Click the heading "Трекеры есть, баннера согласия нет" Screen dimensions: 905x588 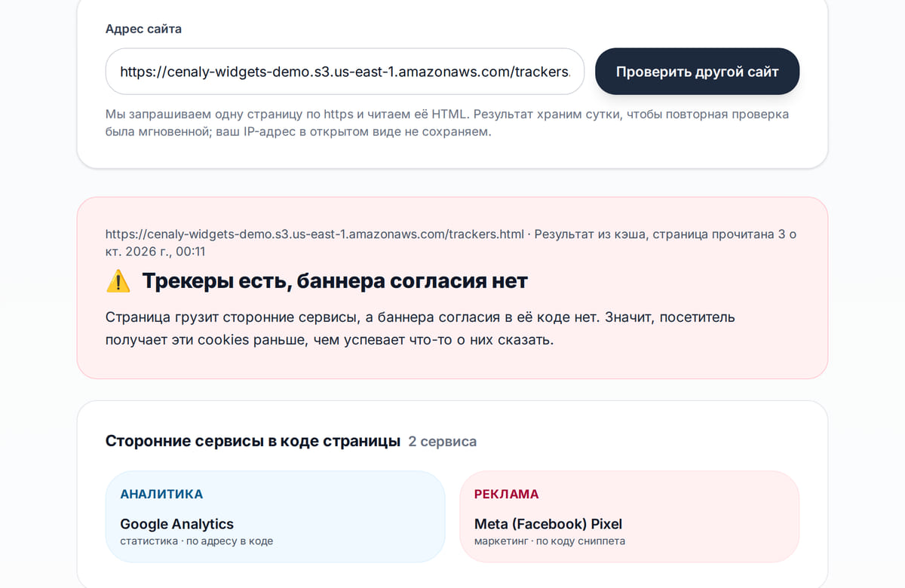tap(335, 281)
